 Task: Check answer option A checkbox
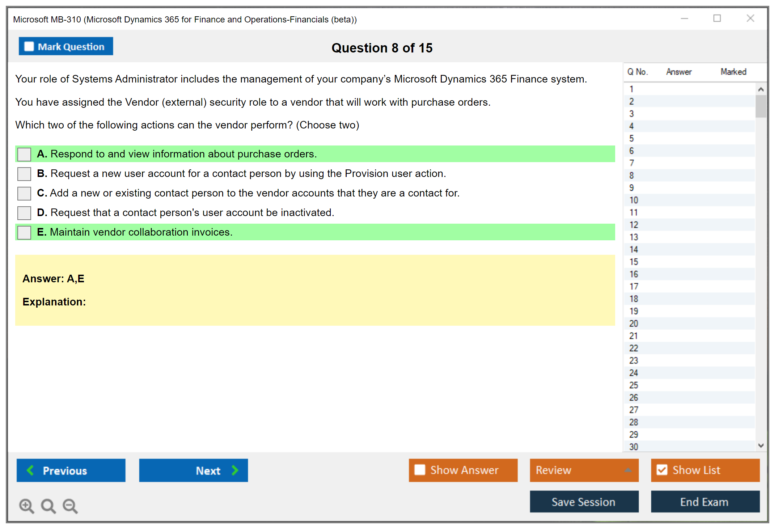pos(24,154)
